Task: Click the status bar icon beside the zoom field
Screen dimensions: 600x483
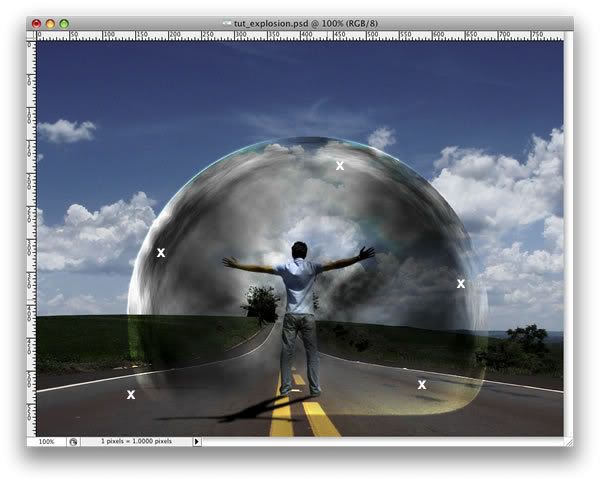Action: (73, 442)
